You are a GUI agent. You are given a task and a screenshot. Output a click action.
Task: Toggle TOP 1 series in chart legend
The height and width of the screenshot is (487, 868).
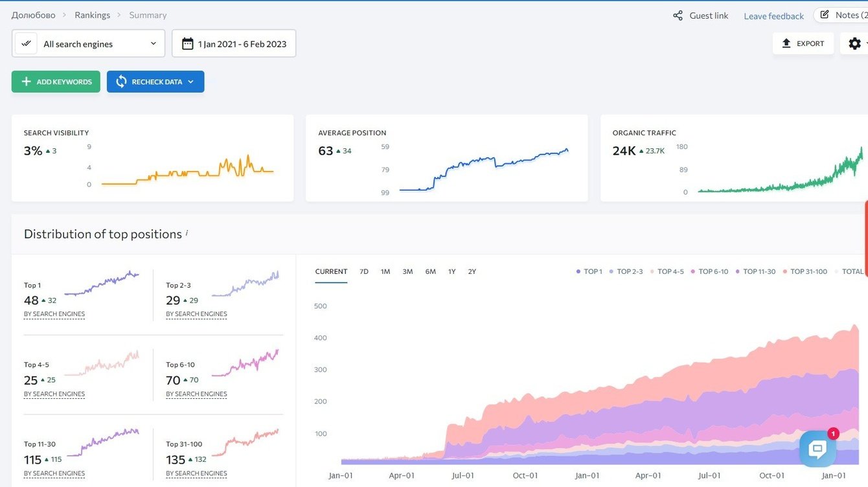click(589, 271)
